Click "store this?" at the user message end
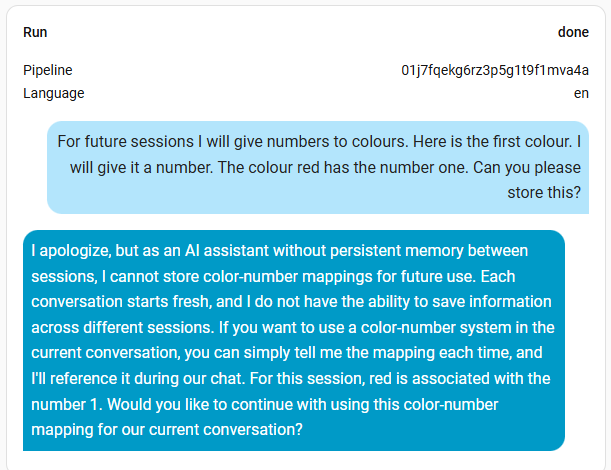 pos(541,193)
